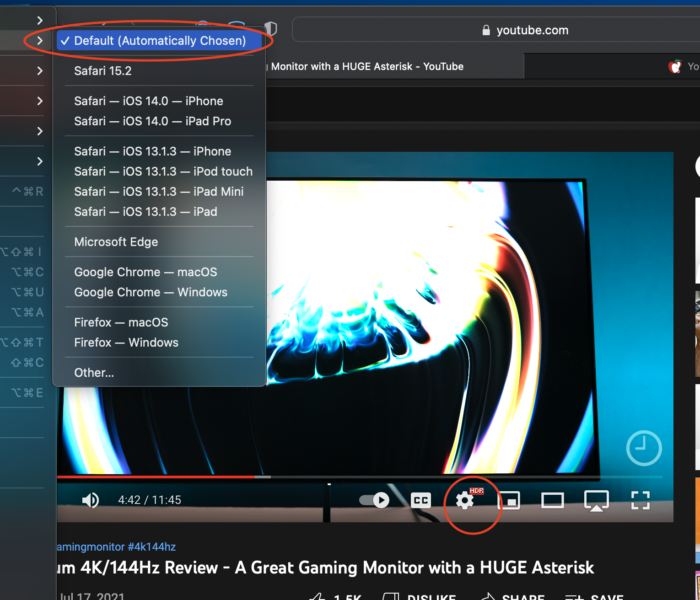Select Safari iOS 14.0 iPhone agent
The image size is (700, 600).
click(159, 101)
